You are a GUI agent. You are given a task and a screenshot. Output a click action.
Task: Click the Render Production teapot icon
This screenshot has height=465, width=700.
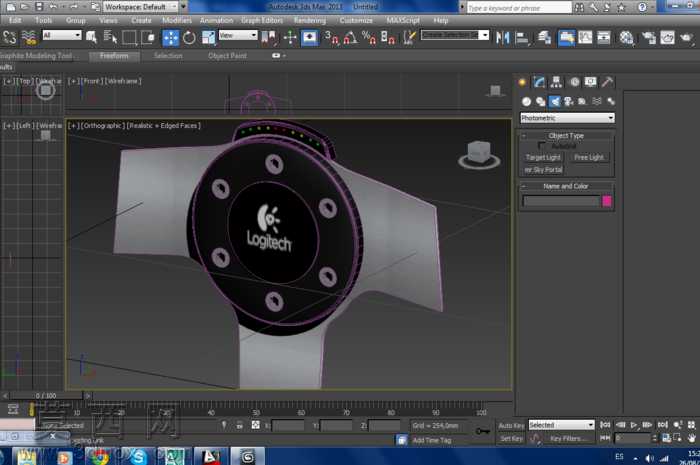687,37
